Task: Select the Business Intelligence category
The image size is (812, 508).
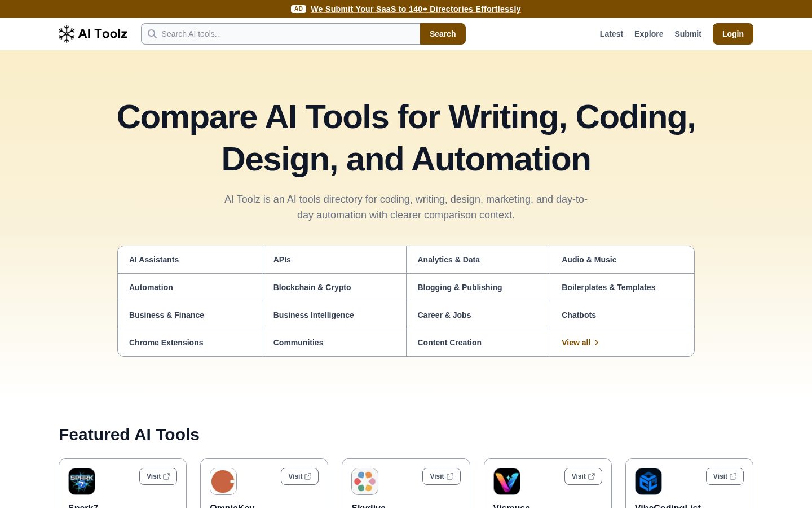Action: pos(334,315)
